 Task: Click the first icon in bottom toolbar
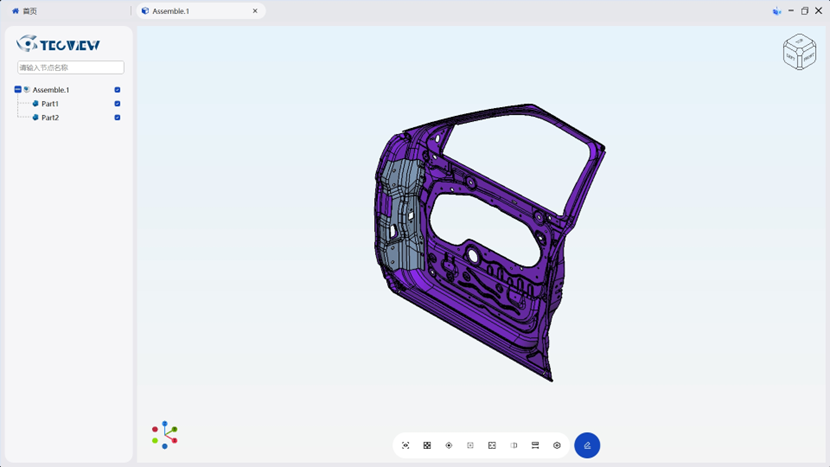click(405, 445)
